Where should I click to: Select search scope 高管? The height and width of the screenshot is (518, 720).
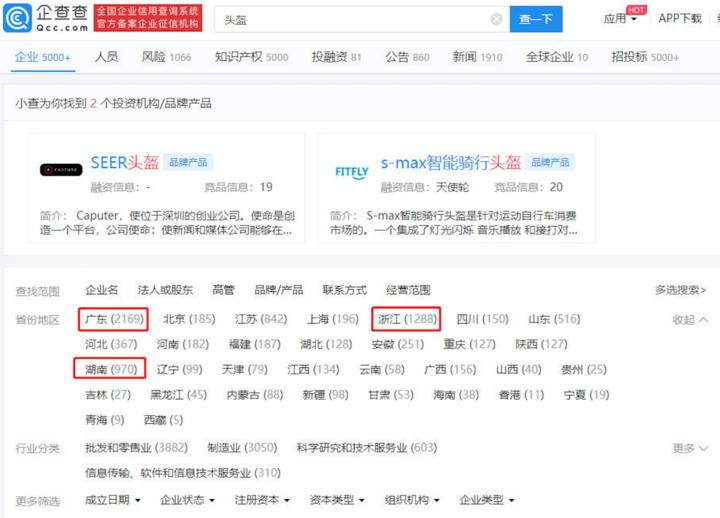pyautogui.click(x=223, y=290)
